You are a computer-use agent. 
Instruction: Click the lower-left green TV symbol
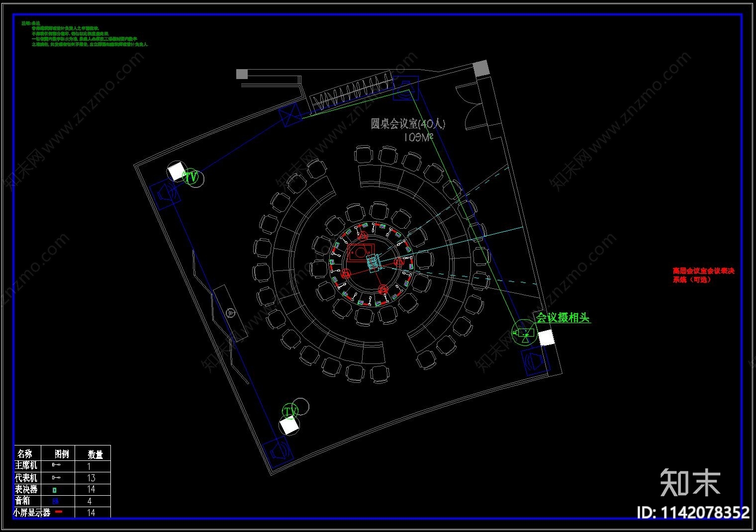[290, 412]
